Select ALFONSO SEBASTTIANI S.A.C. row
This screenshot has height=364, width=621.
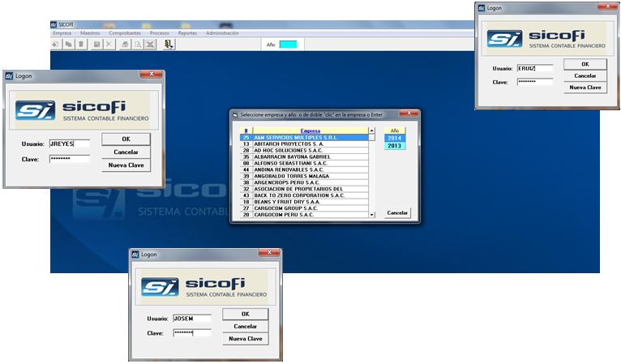pyautogui.click(x=304, y=163)
